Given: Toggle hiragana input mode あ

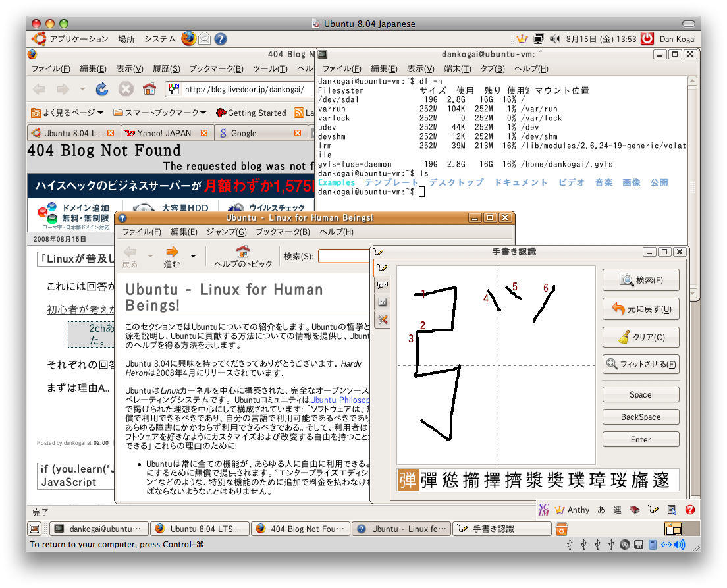Looking at the screenshot, I should 601,510.
